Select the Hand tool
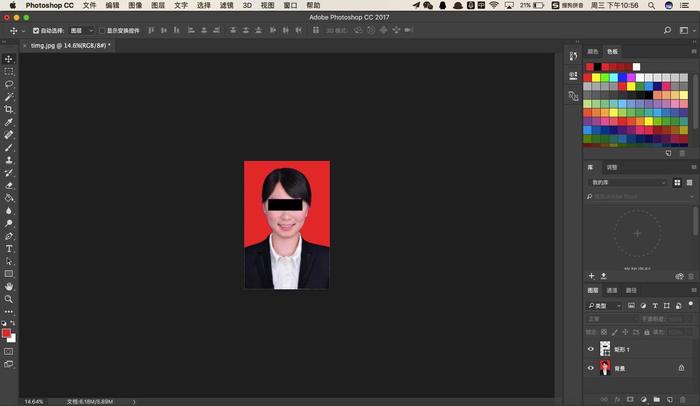Image resolution: width=700 pixels, height=406 pixels. coord(8,286)
